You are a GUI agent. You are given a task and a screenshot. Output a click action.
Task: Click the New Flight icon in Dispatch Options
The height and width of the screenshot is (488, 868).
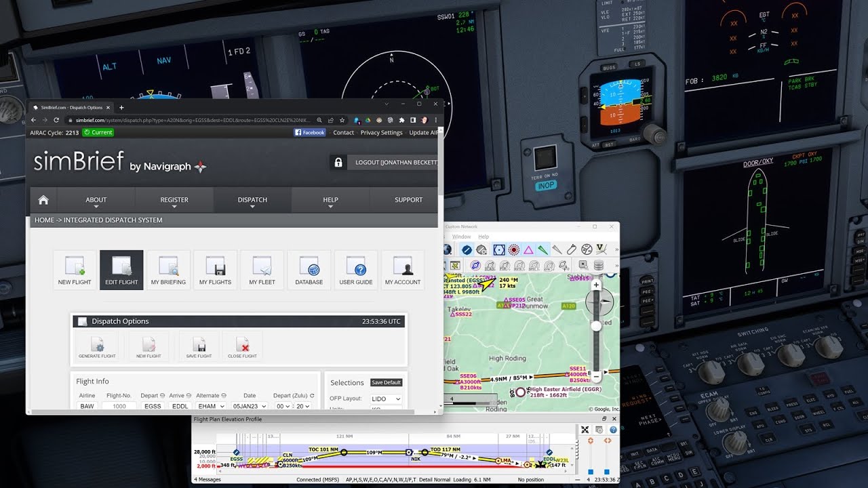(149, 346)
